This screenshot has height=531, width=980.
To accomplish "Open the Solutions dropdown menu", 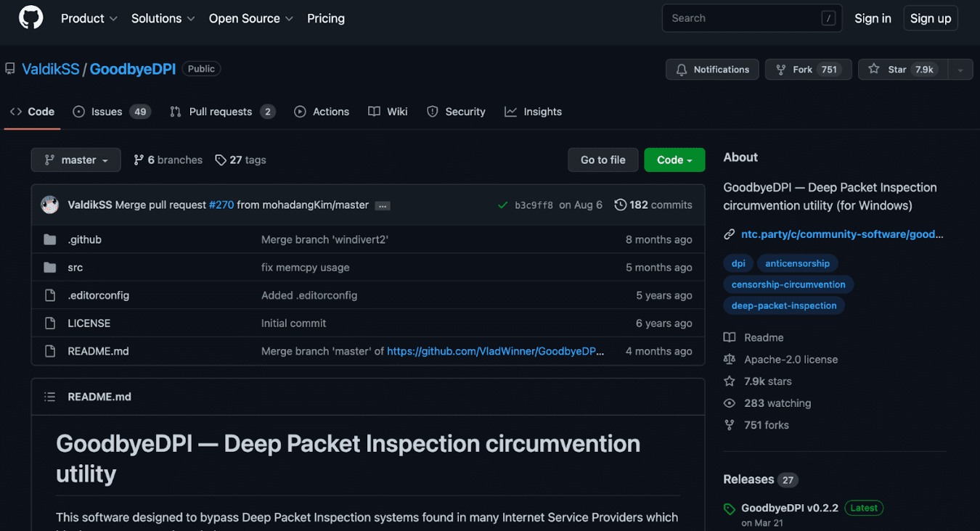I will pyautogui.click(x=163, y=18).
